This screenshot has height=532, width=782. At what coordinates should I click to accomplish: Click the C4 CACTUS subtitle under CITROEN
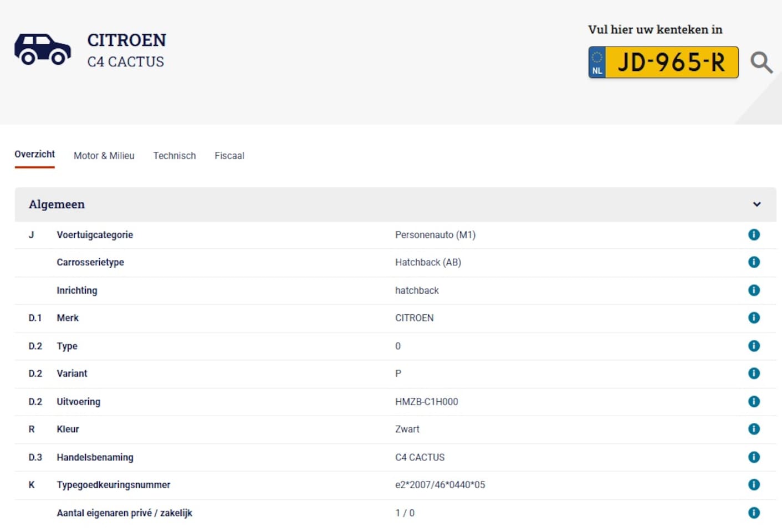126,62
